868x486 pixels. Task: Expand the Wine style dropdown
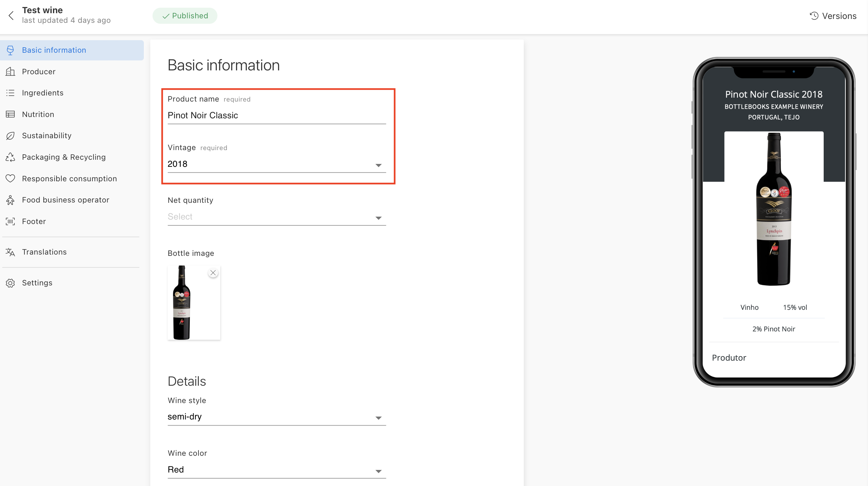pyautogui.click(x=378, y=418)
